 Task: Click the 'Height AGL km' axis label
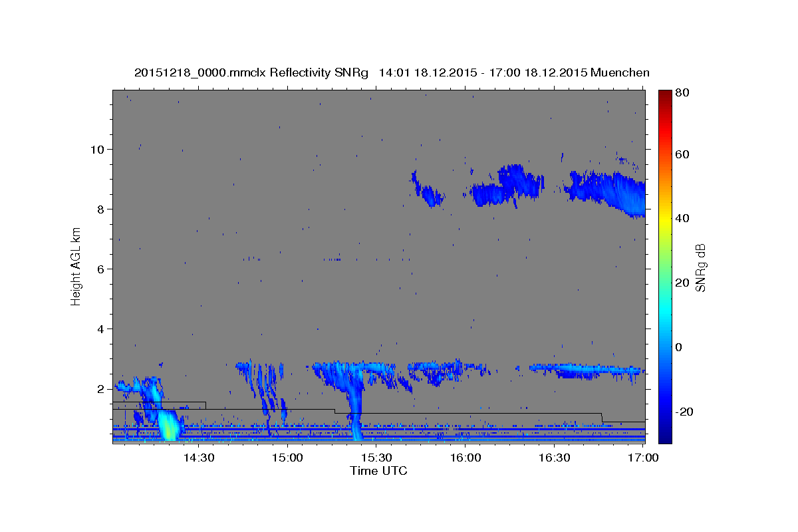pos(76,266)
